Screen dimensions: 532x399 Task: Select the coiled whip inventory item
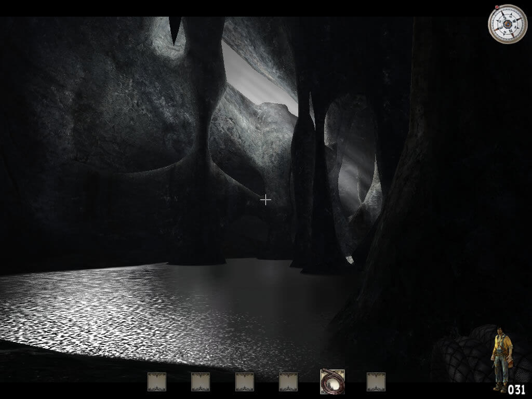coord(332,381)
